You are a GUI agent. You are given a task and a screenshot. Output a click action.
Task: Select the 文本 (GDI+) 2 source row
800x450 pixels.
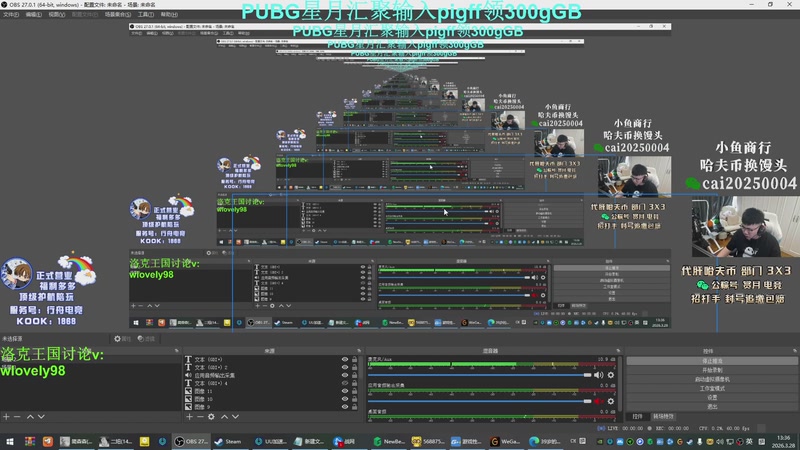click(x=271, y=367)
